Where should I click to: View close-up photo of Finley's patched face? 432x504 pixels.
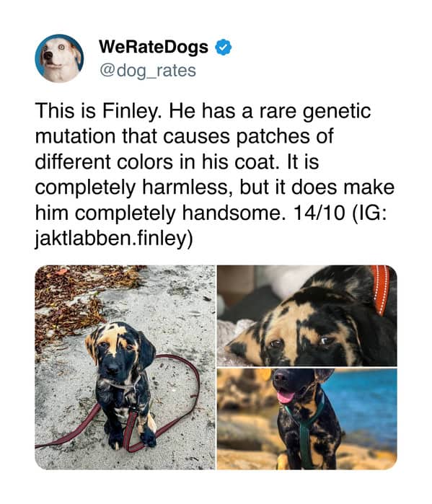point(307,316)
